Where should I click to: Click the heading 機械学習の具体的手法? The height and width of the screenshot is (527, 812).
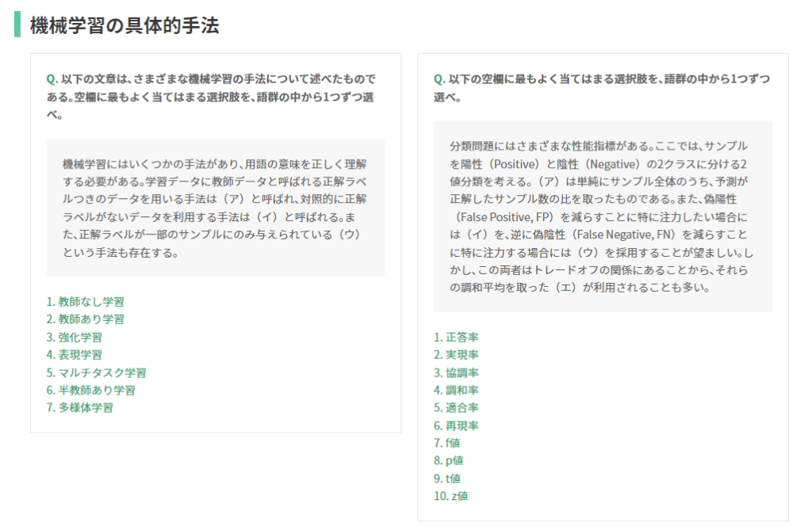(124, 25)
